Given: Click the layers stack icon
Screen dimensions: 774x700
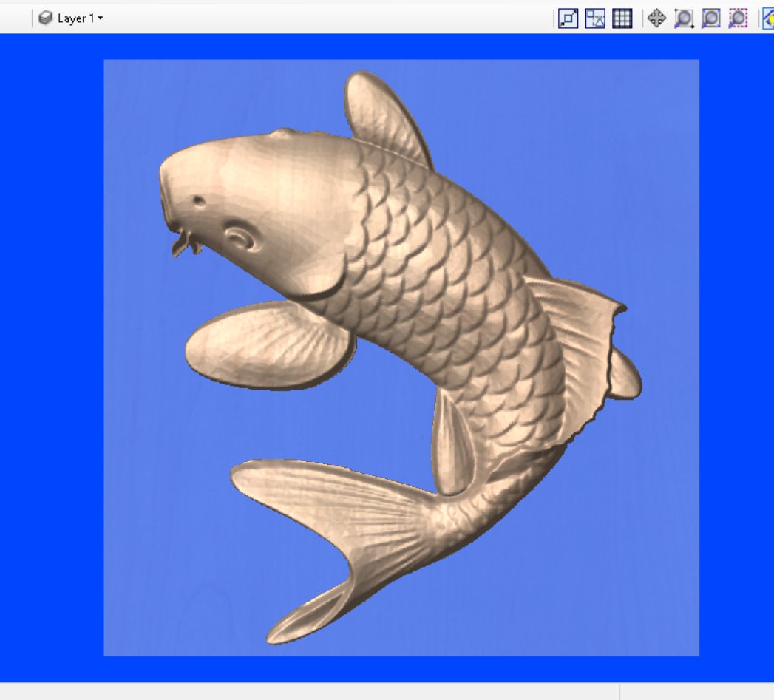Looking at the screenshot, I should (x=47, y=18).
